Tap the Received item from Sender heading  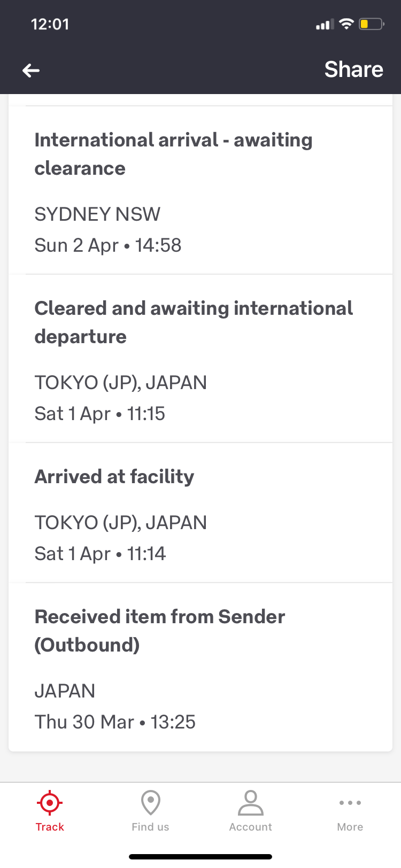click(x=159, y=631)
